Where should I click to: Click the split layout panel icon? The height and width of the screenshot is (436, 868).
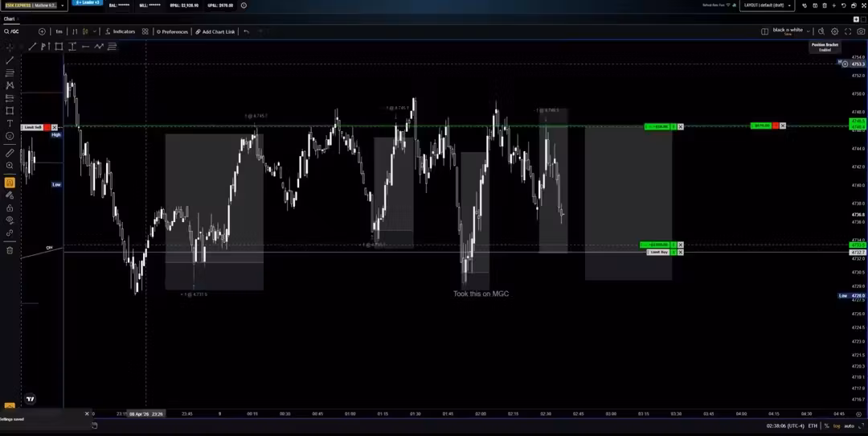tap(764, 31)
